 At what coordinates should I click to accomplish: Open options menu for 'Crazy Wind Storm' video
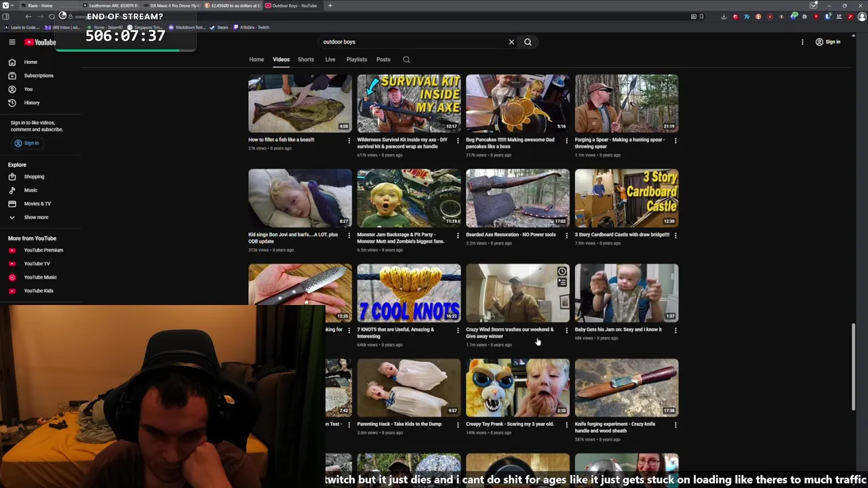(x=567, y=331)
